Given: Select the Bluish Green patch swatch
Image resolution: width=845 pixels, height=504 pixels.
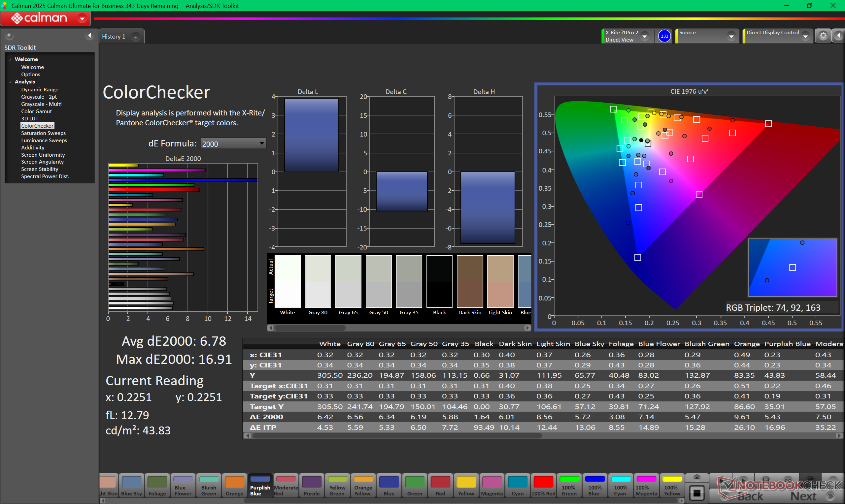Looking at the screenshot, I should [x=209, y=486].
